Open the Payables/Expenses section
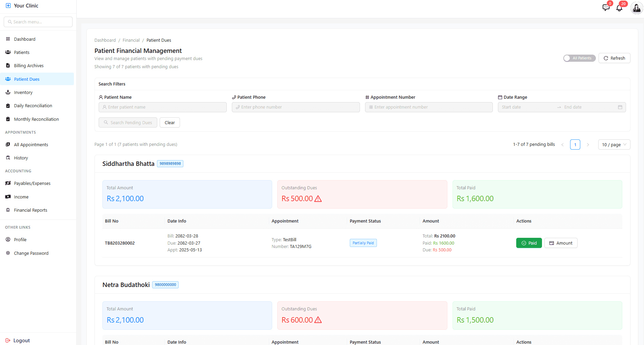Viewport: 644px width, 345px height. coord(32,183)
